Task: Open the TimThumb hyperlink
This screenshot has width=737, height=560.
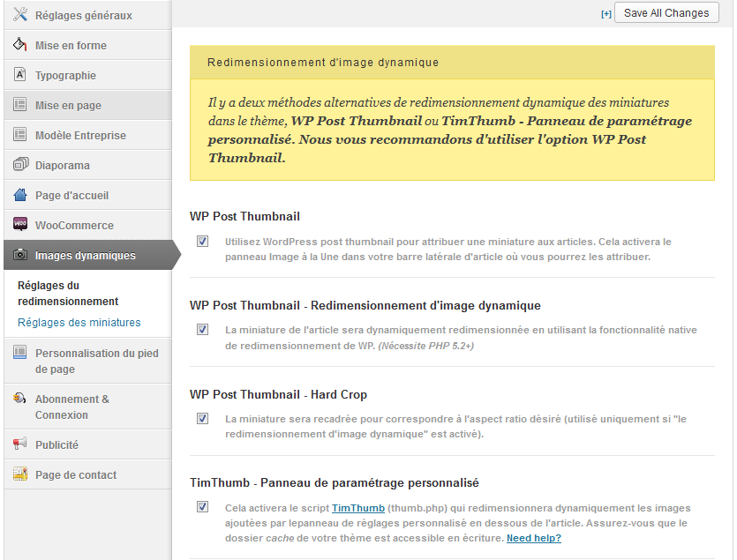Action: [x=357, y=508]
